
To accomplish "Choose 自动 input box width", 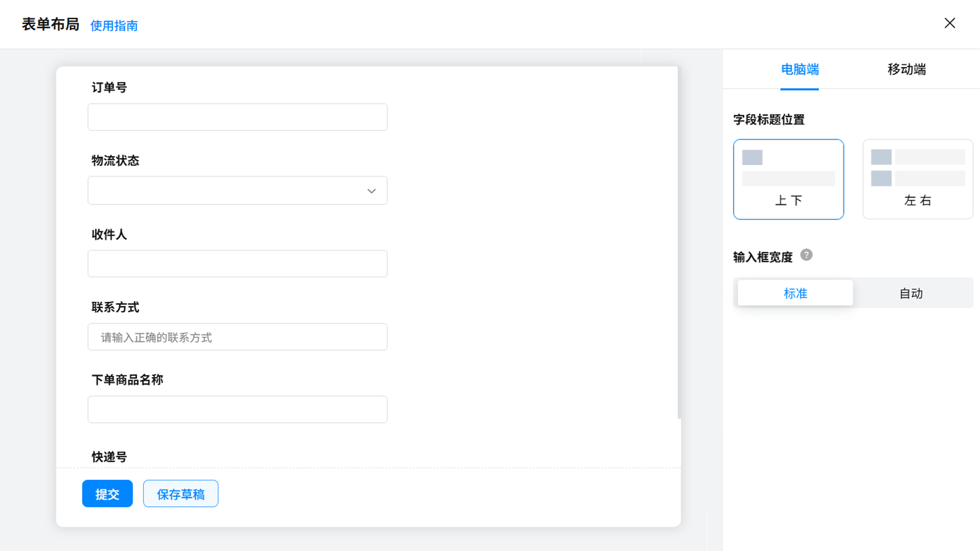I will pyautogui.click(x=911, y=293).
